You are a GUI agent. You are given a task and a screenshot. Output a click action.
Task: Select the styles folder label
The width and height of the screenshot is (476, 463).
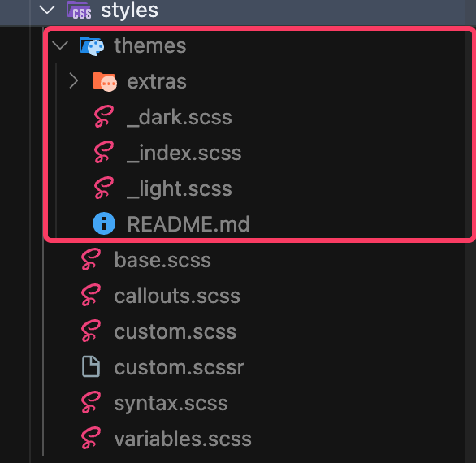pos(130,11)
